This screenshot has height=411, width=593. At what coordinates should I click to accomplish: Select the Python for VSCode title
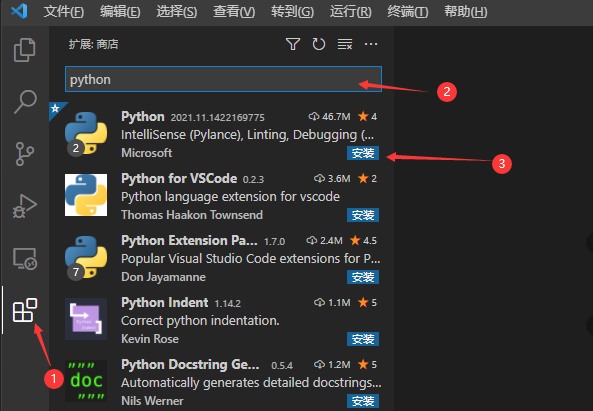179,178
